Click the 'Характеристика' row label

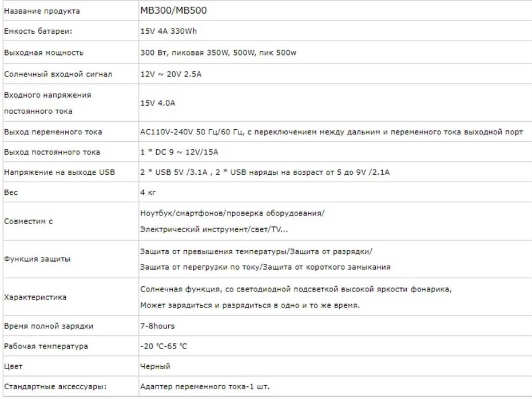coord(35,297)
